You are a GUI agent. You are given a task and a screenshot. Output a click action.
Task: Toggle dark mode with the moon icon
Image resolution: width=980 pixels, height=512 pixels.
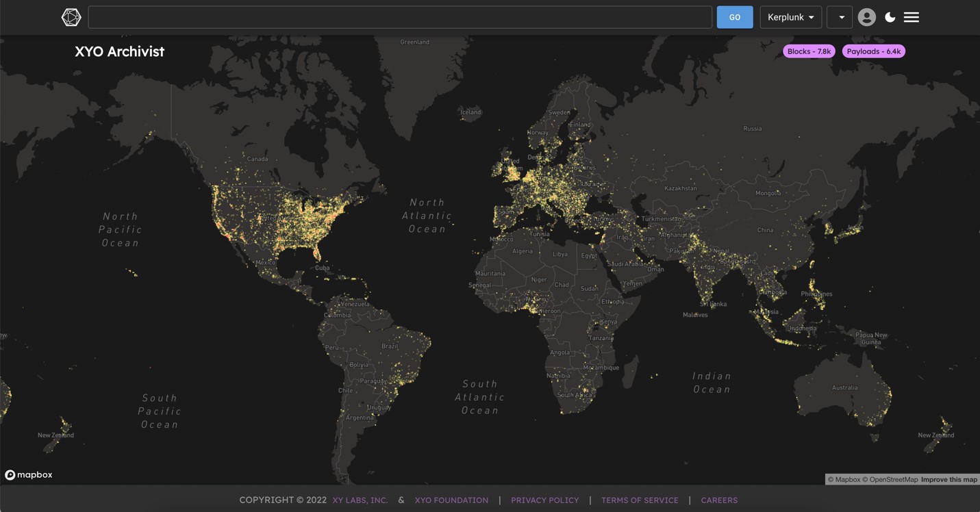point(890,17)
